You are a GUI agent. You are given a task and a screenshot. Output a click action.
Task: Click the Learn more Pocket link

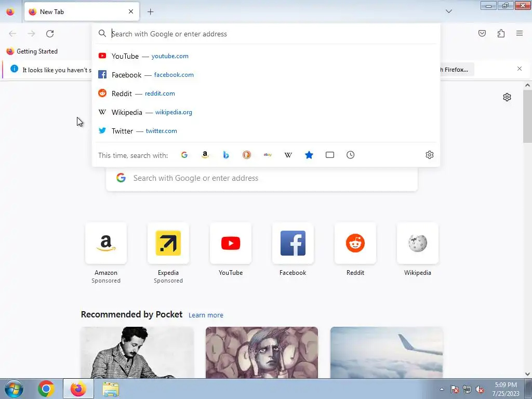point(206,315)
